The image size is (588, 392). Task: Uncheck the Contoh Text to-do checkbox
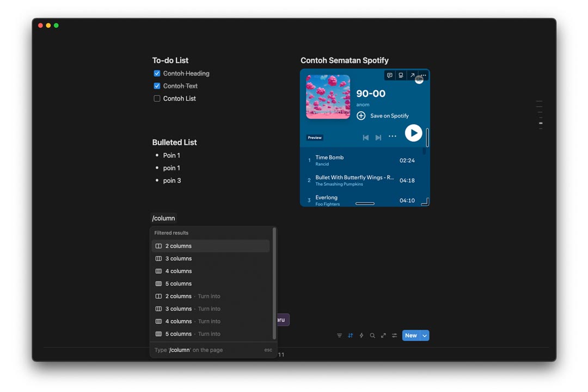[157, 86]
